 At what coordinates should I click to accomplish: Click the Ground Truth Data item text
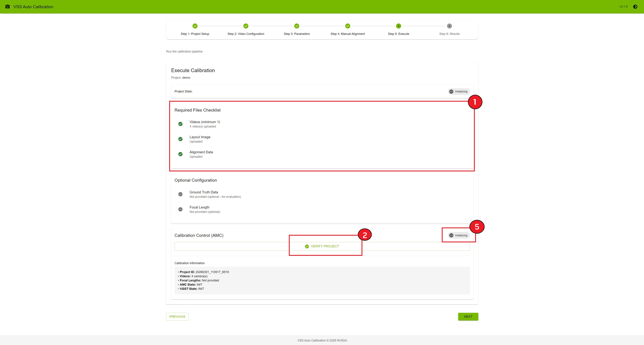point(203,192)
